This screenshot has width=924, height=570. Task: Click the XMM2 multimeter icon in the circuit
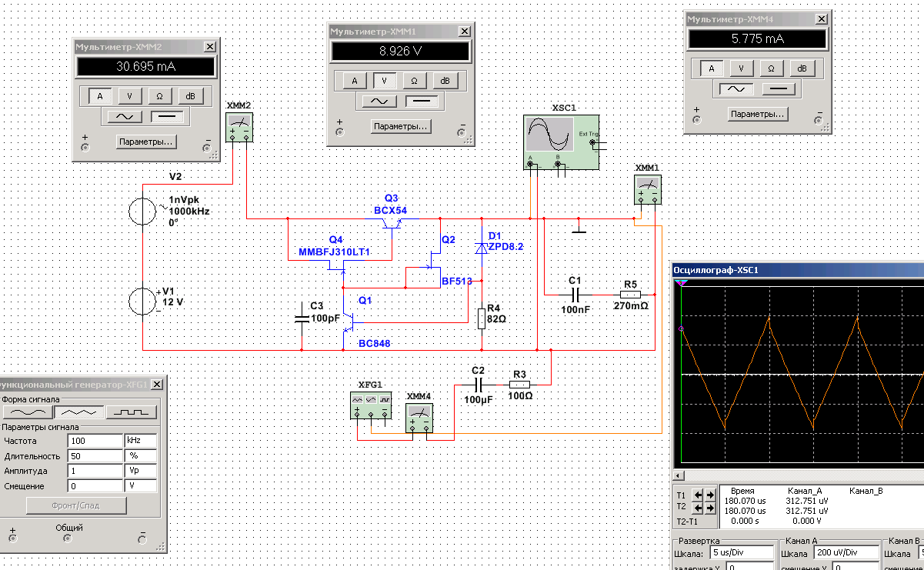click(x=239, y=127)
